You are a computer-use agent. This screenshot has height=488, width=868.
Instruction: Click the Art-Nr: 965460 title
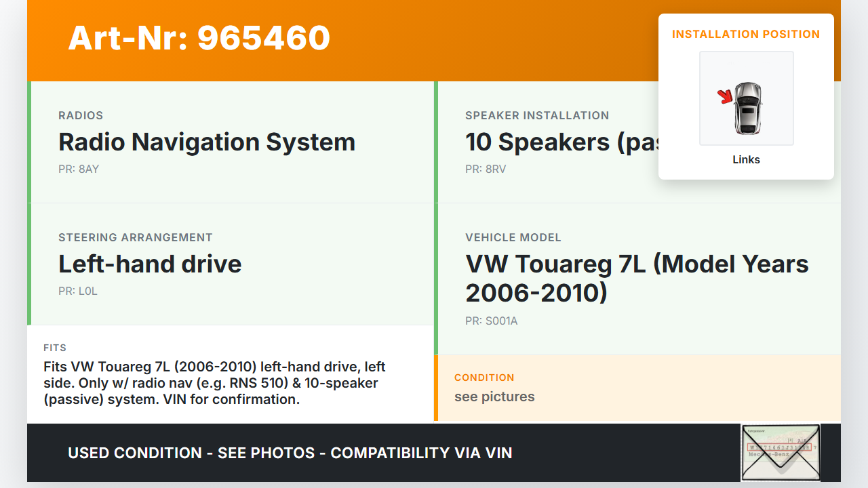point(199,38)
